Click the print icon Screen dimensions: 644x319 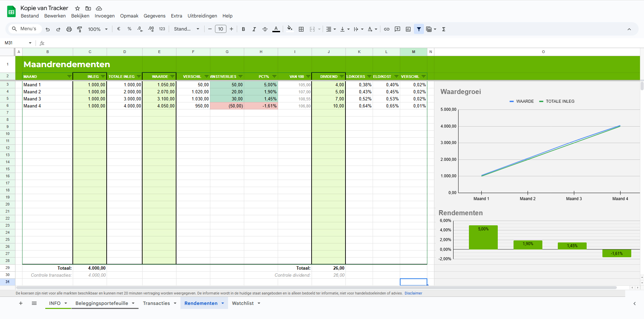pos(69,29)
